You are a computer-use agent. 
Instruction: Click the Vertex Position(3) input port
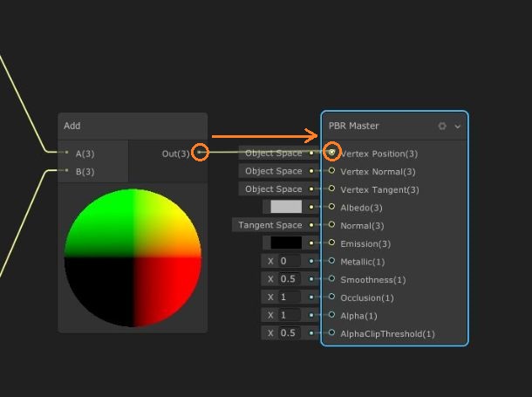pyautogui.click(x=331, y=153)
